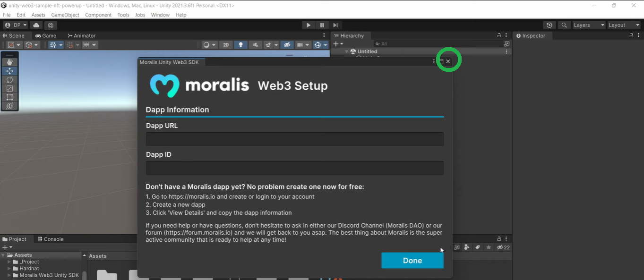
Task: Switch to the Console tab
Action: click(x=50, y=239)
